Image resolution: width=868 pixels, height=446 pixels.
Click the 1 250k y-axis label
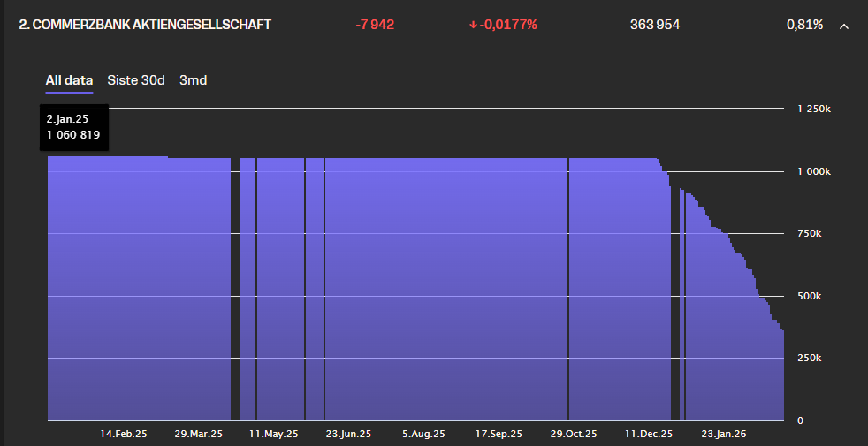pyautogui.click(x=814, y=109)
